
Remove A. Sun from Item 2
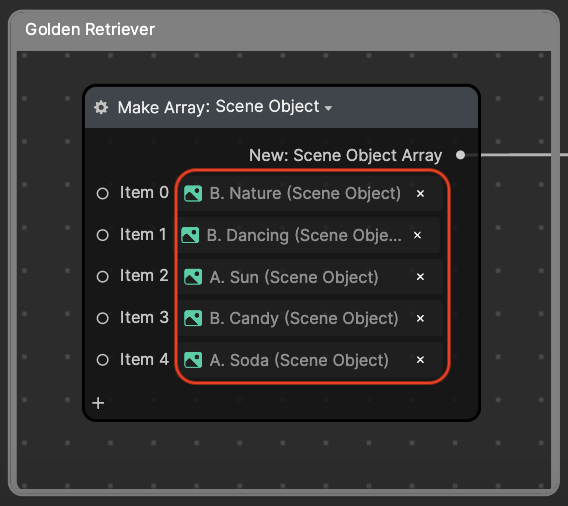(420, 277)
